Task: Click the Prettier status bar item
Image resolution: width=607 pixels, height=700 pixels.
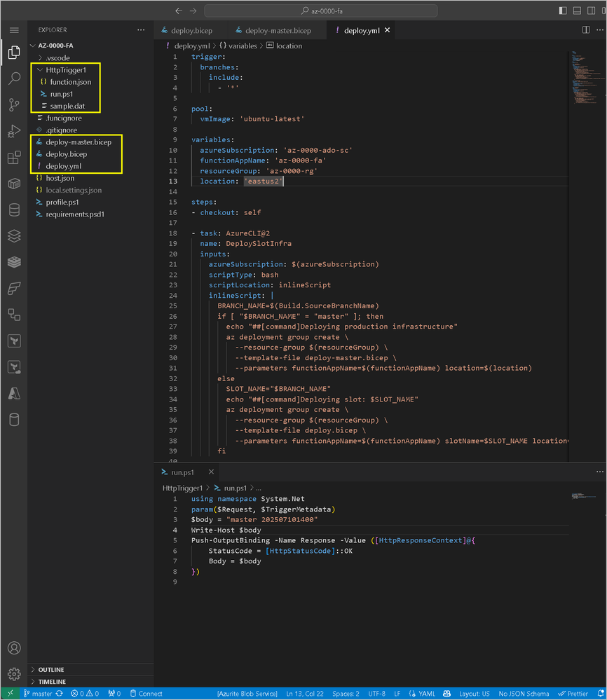Action: 573,694
